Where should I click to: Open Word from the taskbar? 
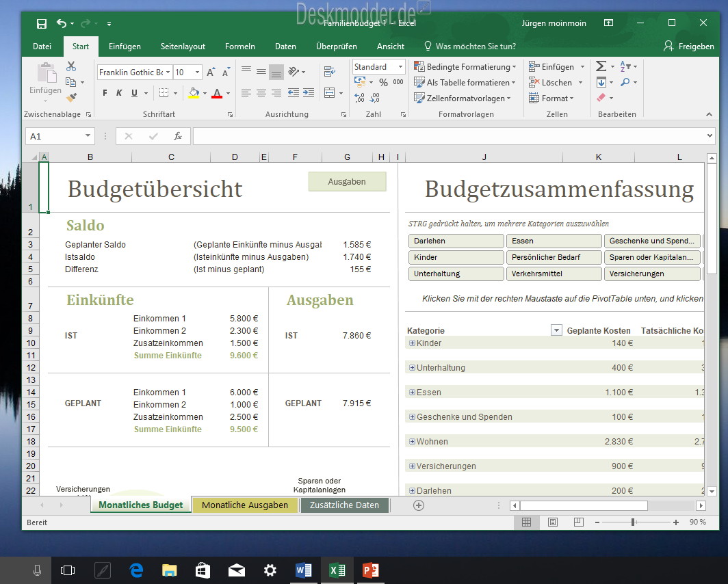pyautogui.click(x=304, y=570)
